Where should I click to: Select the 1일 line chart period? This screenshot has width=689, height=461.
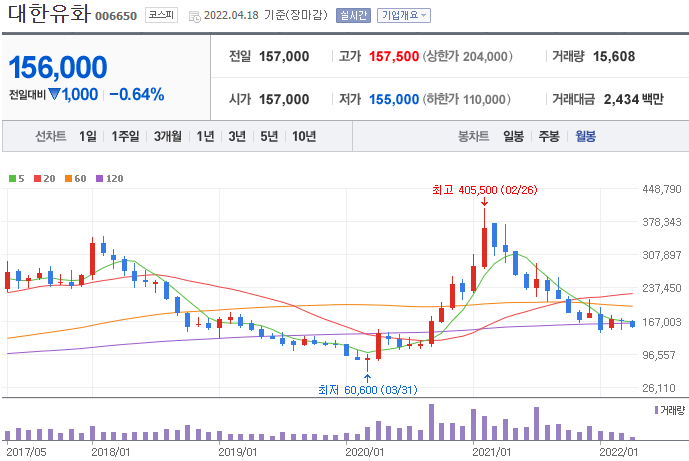[87, 136]
